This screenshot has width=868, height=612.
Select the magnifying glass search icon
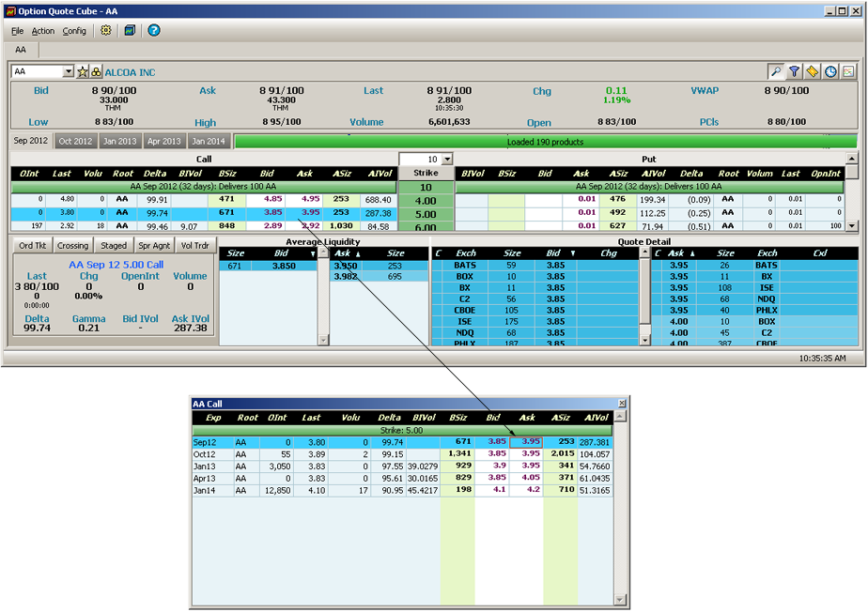click(x=776, y=72)
